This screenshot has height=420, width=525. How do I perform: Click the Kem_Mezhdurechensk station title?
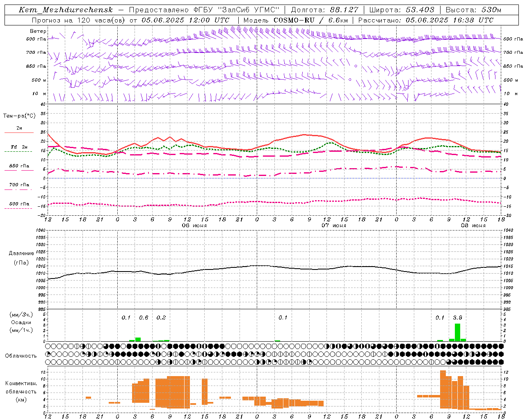66,10
